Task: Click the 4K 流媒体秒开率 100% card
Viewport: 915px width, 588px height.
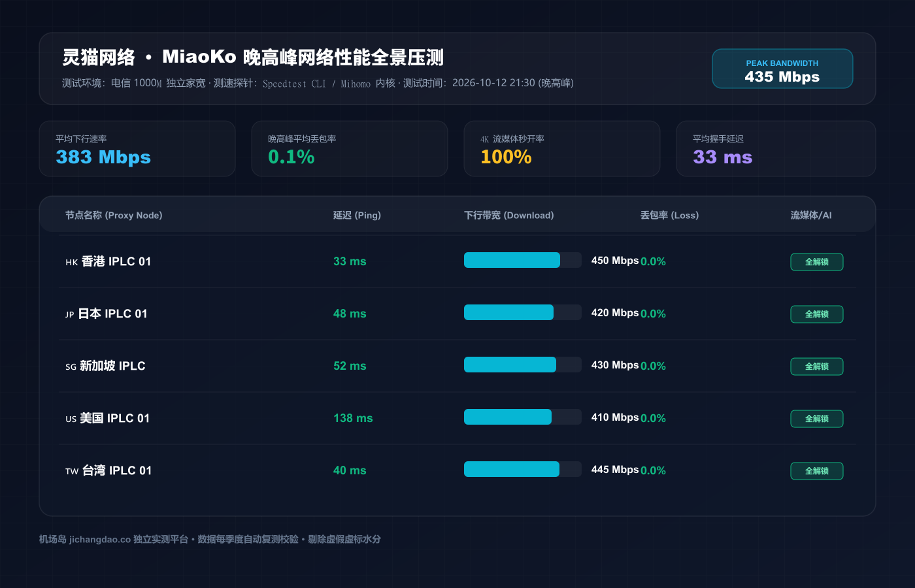Action: (562, 148)
